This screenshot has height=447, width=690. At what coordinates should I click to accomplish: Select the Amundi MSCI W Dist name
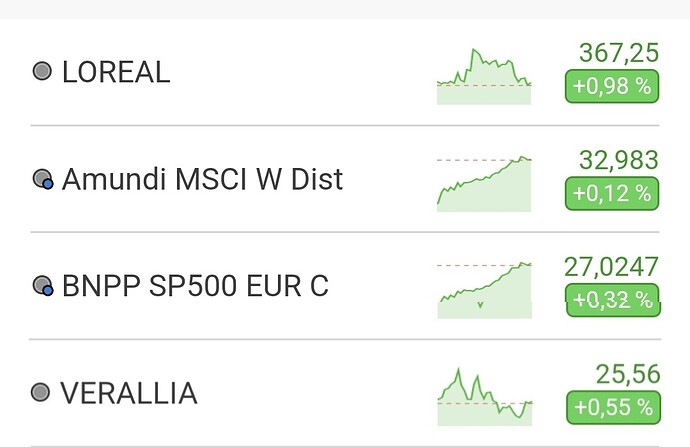[x=202, y=179]
